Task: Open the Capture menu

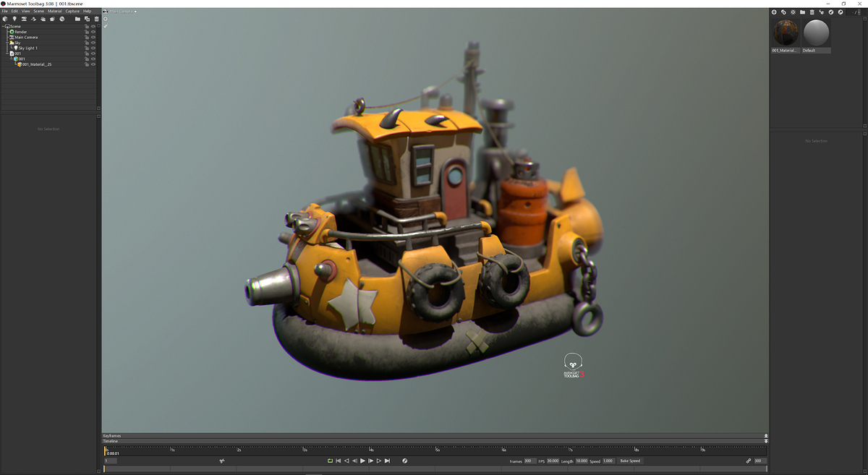Action: [72, 12]
